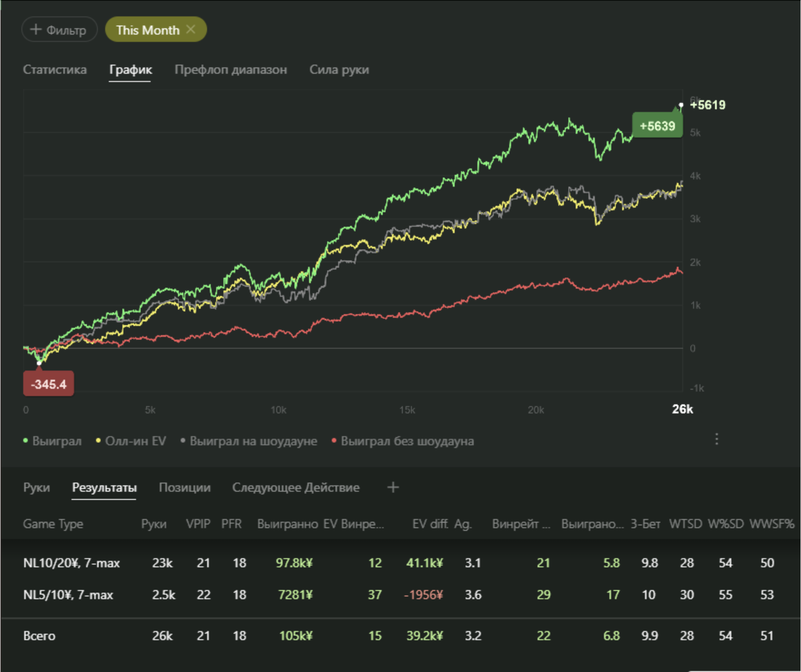Click the -345.4 red value marker
801x672 pixels.
coord(49,384)
